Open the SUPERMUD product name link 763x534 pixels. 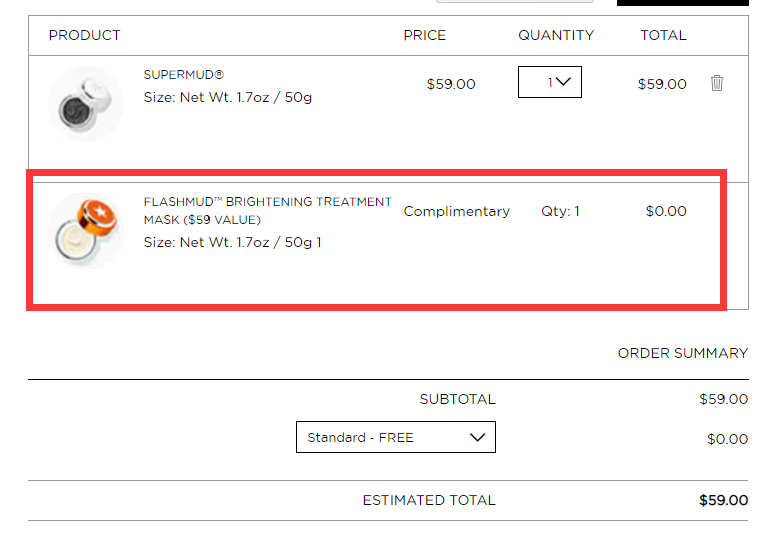pos(183,74)
